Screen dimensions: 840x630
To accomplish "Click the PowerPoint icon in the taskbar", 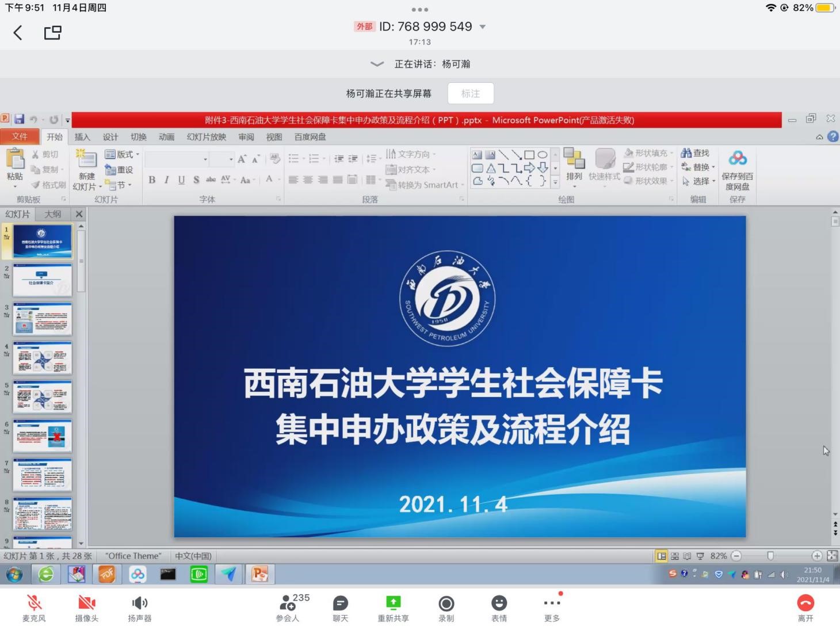I will 259,574.
